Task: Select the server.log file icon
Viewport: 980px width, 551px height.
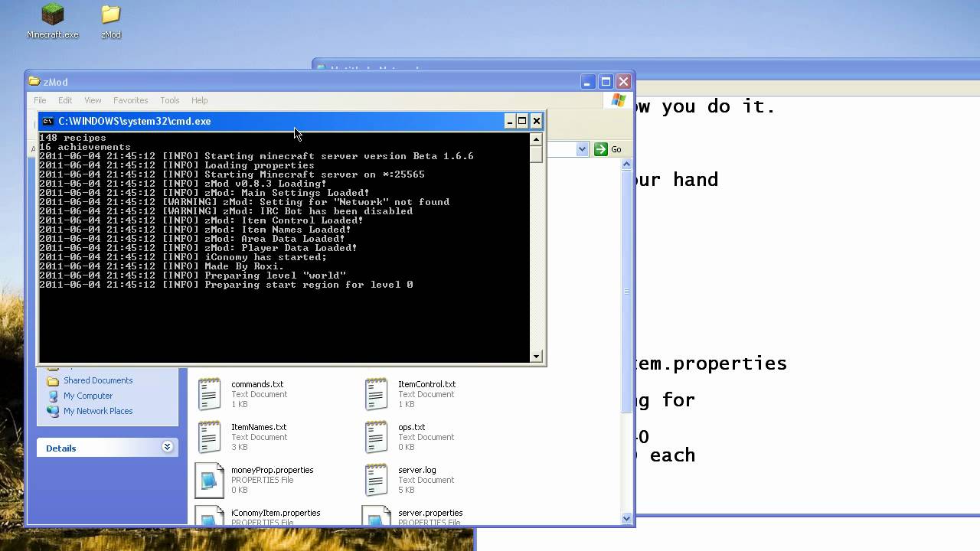Action: [376, 480]
